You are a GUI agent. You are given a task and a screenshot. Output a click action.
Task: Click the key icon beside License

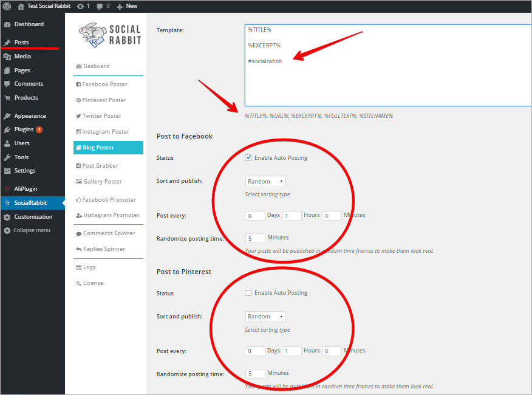point(79,283)
